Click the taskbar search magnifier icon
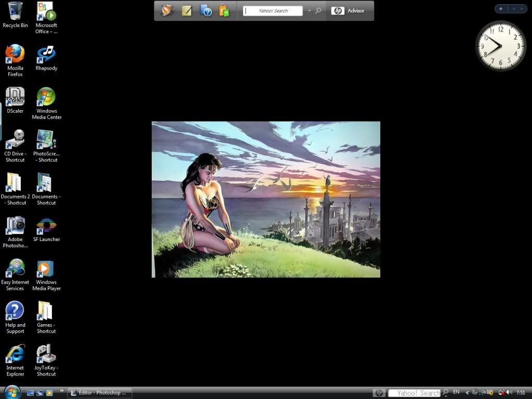This screenshot has height=399, width=532. click(x=445, y=393)
